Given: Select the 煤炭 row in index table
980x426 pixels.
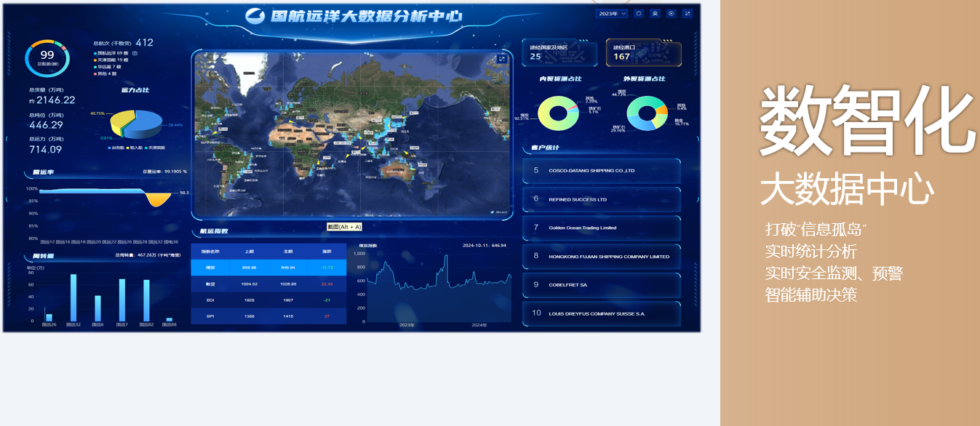Looking at the screenshot, I should (268, 268).
